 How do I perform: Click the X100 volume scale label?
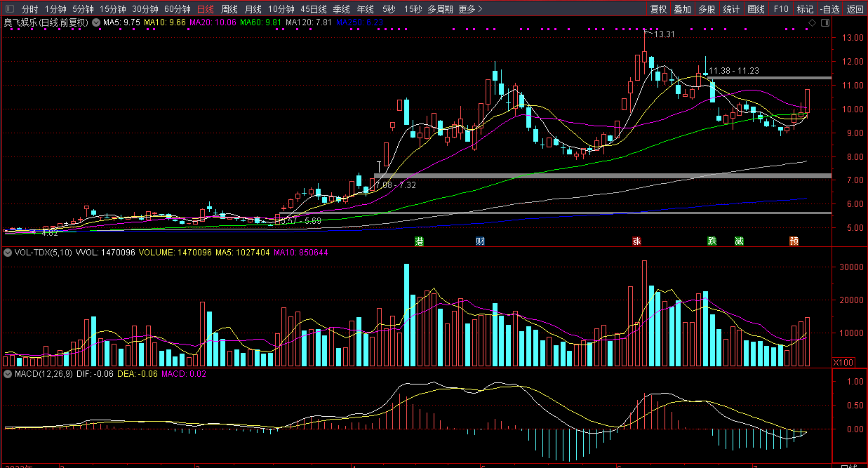842,362
